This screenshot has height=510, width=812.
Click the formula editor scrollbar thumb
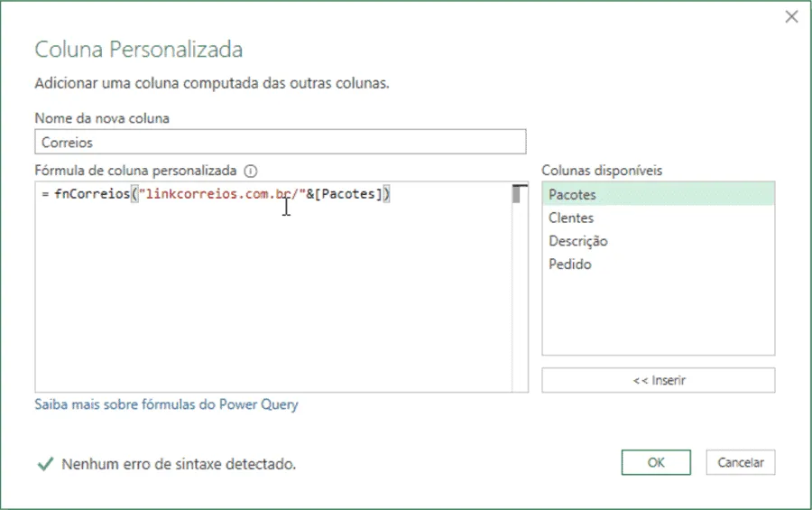(x=516, y=195)
